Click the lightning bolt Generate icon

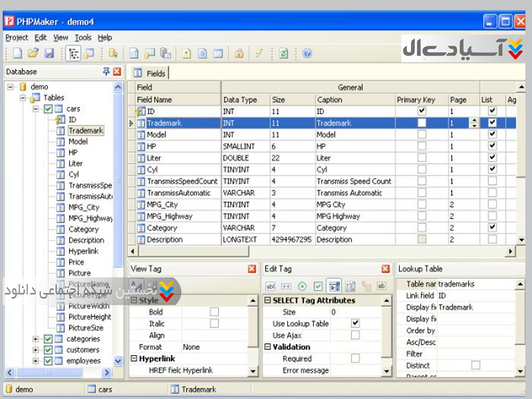coord(259,54)
